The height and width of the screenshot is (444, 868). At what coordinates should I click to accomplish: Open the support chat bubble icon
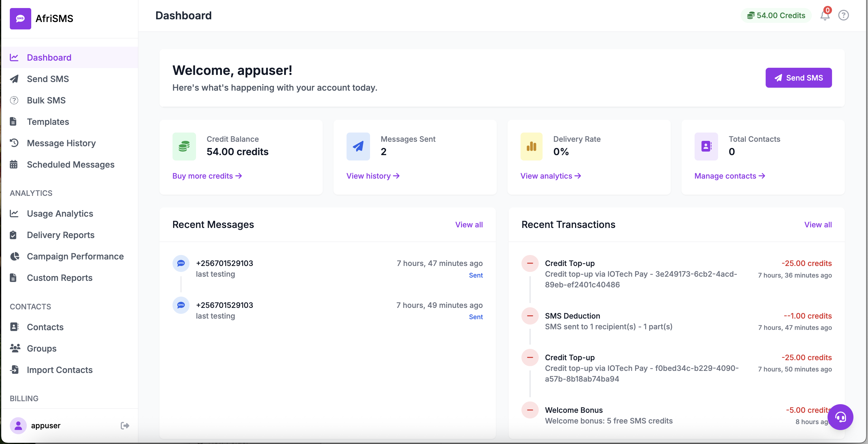pyautogui.click(x=840, y=417)
